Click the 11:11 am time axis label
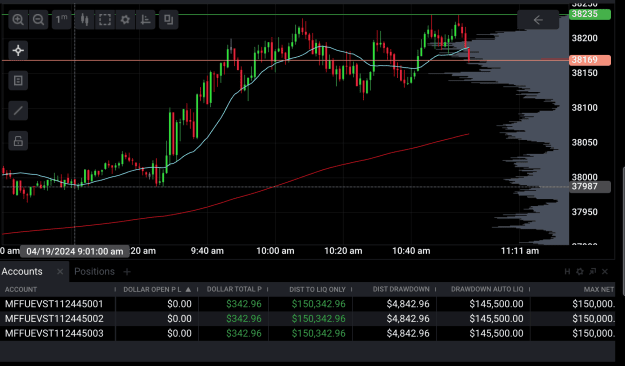625x366 pixels. (x=520, y=251)
